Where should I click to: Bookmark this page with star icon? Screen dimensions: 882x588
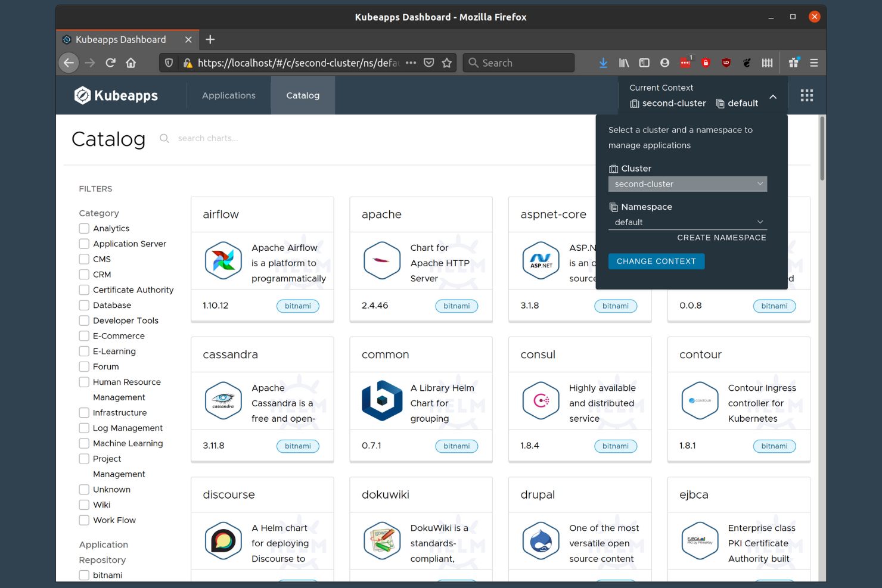click(447, 63)
